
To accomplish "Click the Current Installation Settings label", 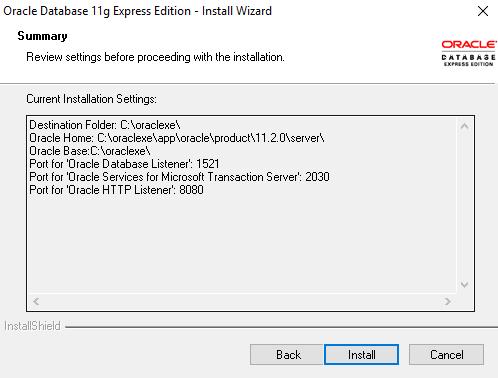I will (91, 99).
